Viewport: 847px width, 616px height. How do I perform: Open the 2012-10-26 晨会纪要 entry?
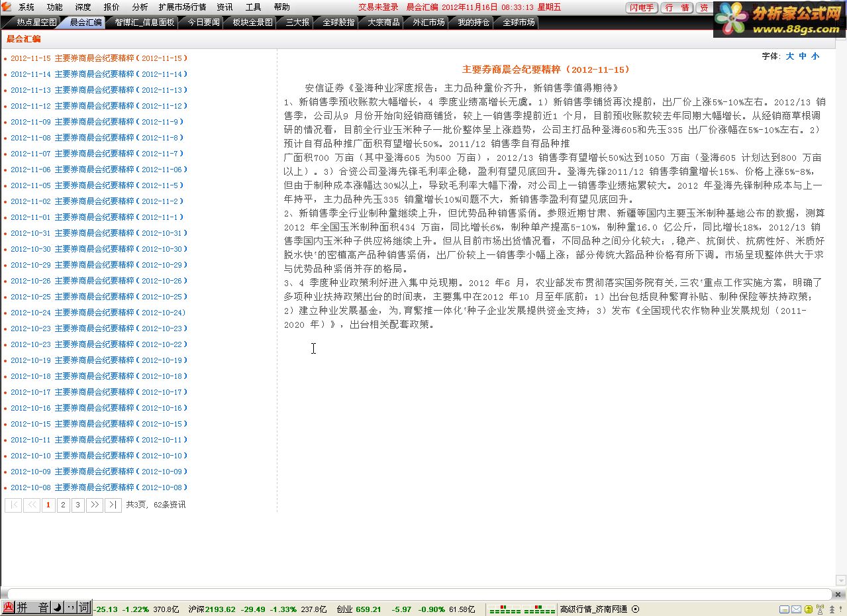(99, 281)
